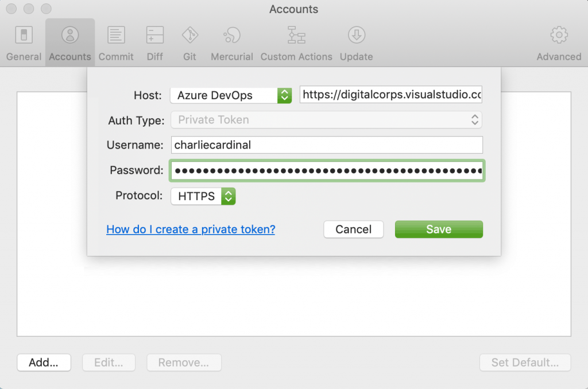Image resolution: width=588 pixels, height=389 pixels.
Task: Open the Advanced gear settings
Action: 559,42
